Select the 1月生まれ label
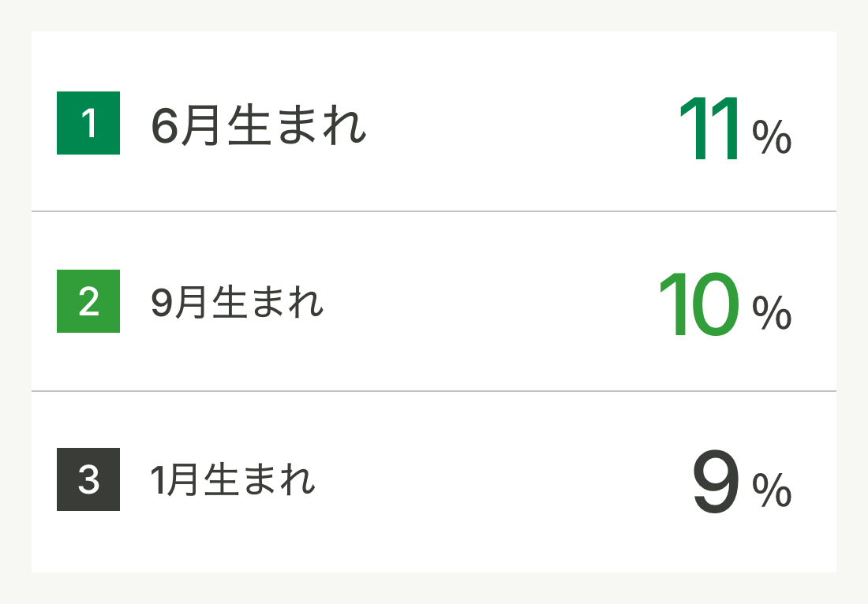This screenshot has width=868, height=604. 233,479
